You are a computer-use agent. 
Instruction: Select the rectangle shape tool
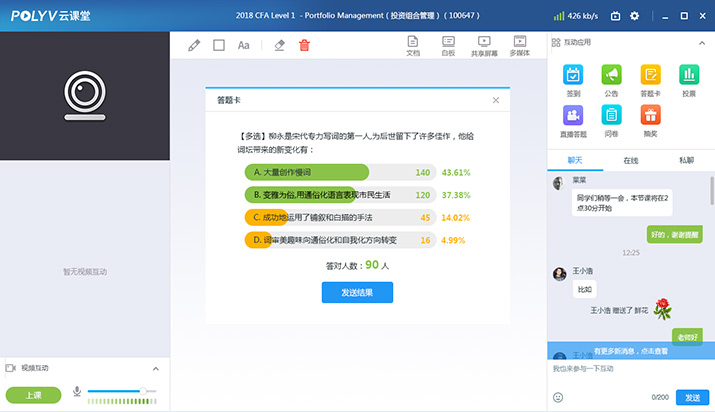pyautogui.click(x=219, y=45)
